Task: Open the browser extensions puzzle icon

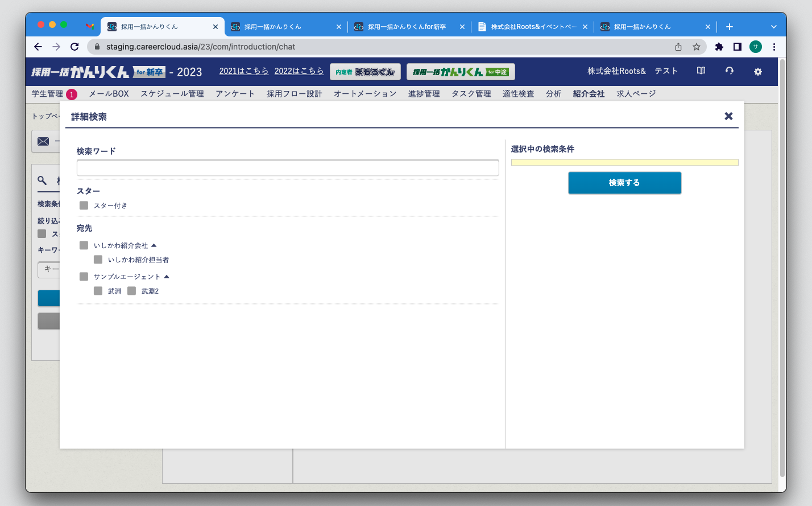Action: [719, 47]
